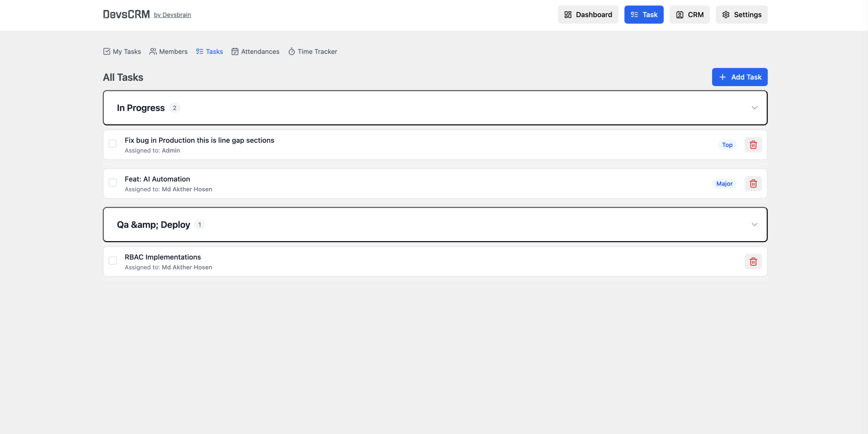Toggle the In Progress group header

(435, 108)
